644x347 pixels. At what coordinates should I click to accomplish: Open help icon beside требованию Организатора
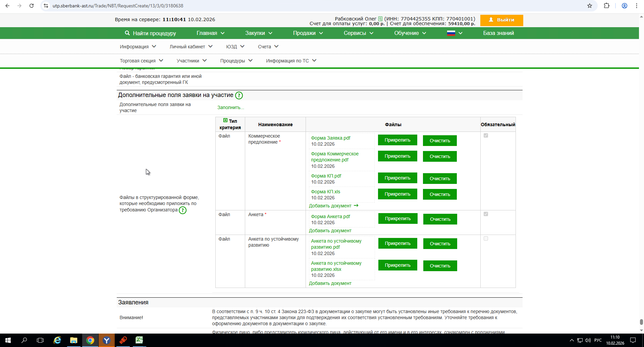[182, 210]
